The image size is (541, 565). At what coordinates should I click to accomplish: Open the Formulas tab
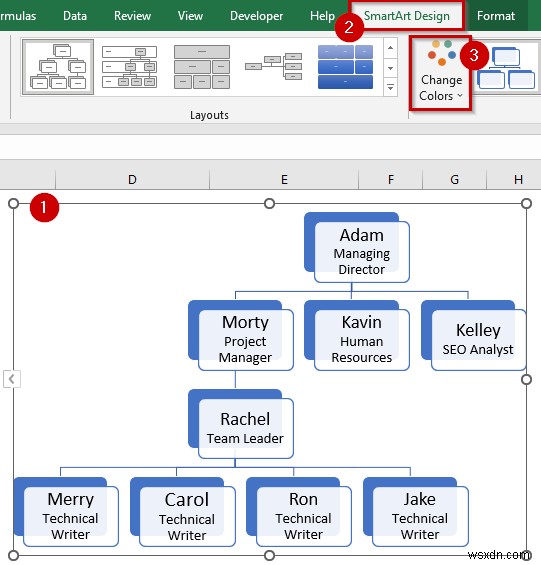pyautogui.click(x=18, y=16)
